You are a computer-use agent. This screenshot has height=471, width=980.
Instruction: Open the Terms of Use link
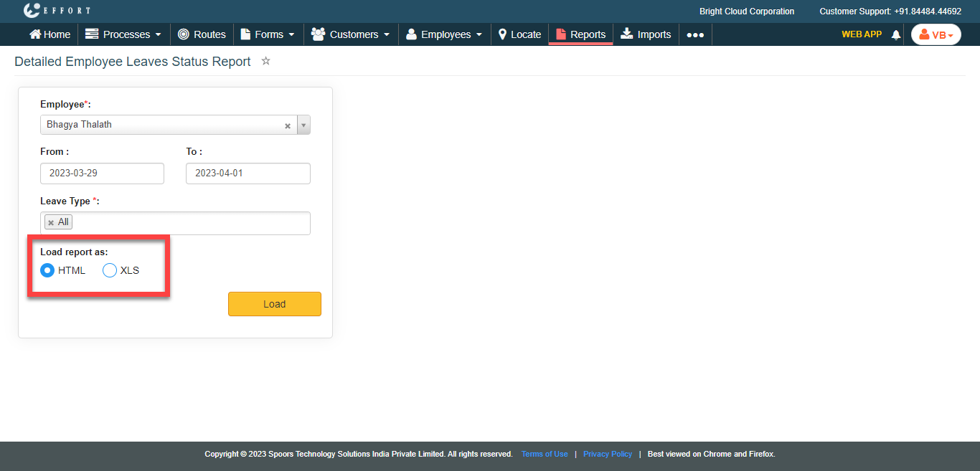545,454
